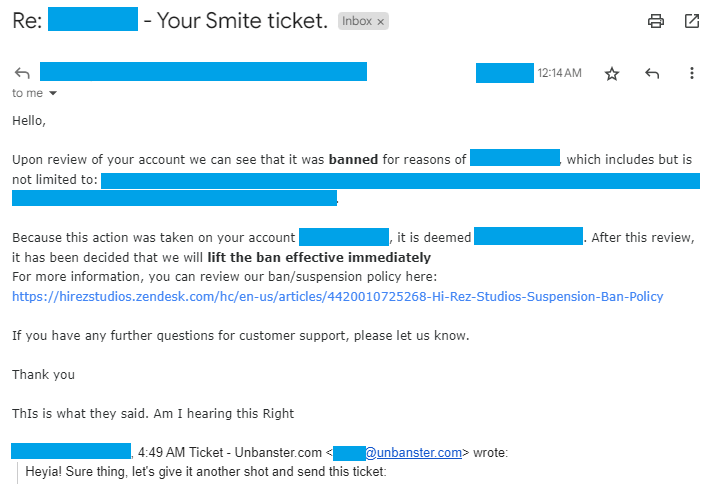Open the Hi-Rez Studios Suspension-Ban-Policy link
The width and height of the screenshot is (714, 484).
click(337, 296)
